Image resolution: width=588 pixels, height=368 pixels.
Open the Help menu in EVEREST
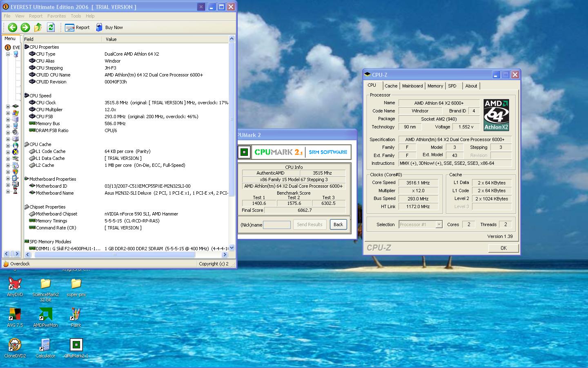coord(90,16)
